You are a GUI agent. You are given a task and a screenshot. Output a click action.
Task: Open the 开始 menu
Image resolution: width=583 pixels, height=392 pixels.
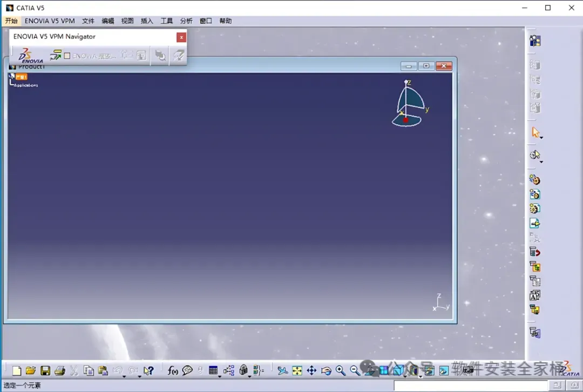[11, 21]
